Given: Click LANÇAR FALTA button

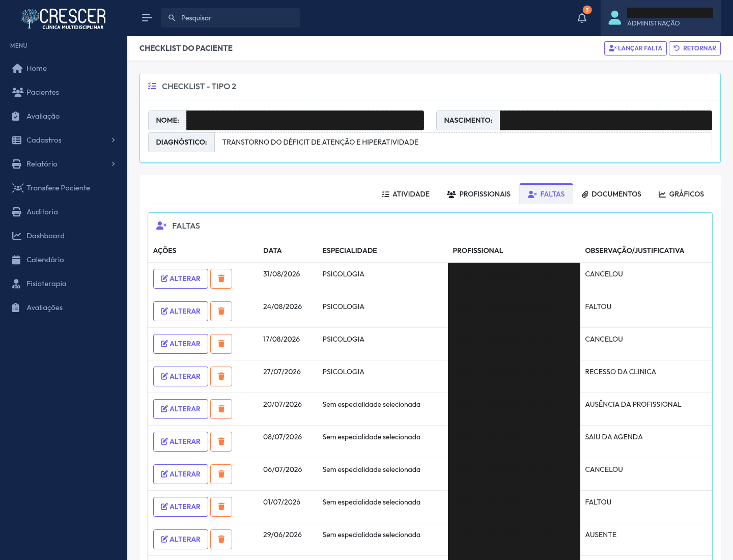Looking at the screenshot, I should point(635,48).
